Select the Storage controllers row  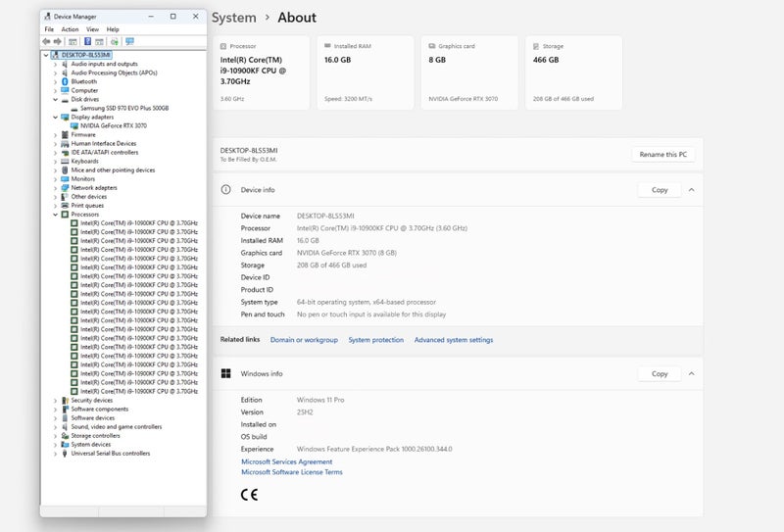click(95, 436)
